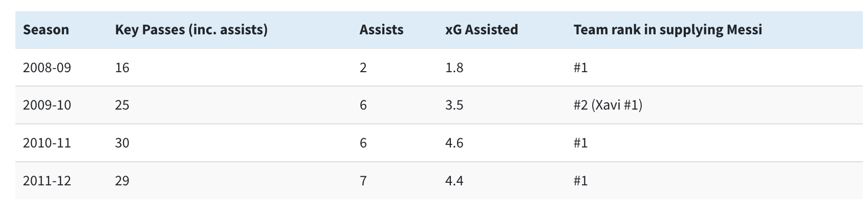Click the "#2 (Xavi #1)" rank cell
Image resolution: width=868 pixels, height=213 pixels.
(x=608, y=105)
